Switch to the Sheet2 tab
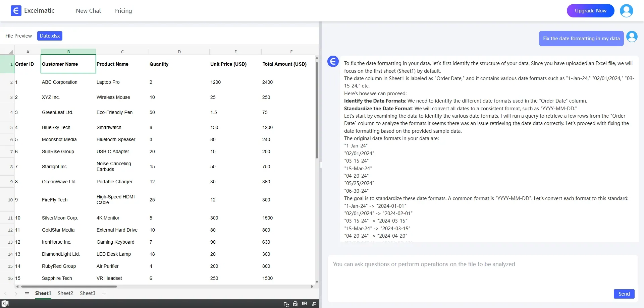Image resolution: width=644 pixels, height=308 pixels. (x=65, y=293)
